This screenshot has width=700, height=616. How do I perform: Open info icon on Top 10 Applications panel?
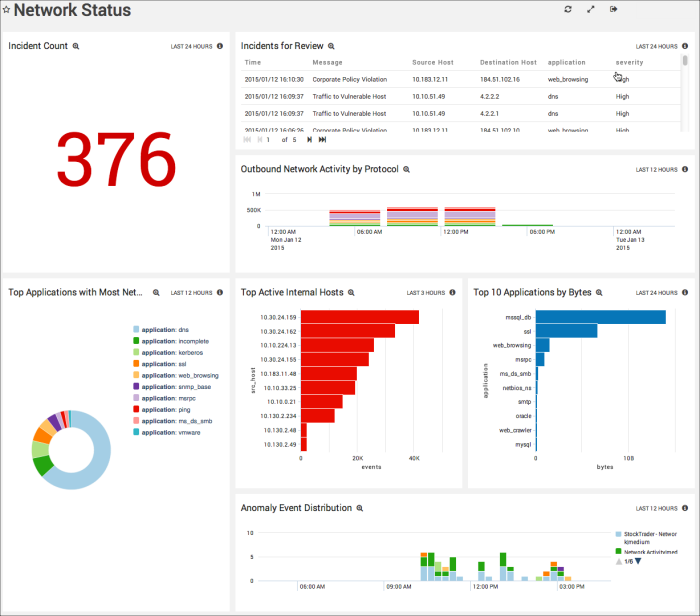click(x=685, y=293)
